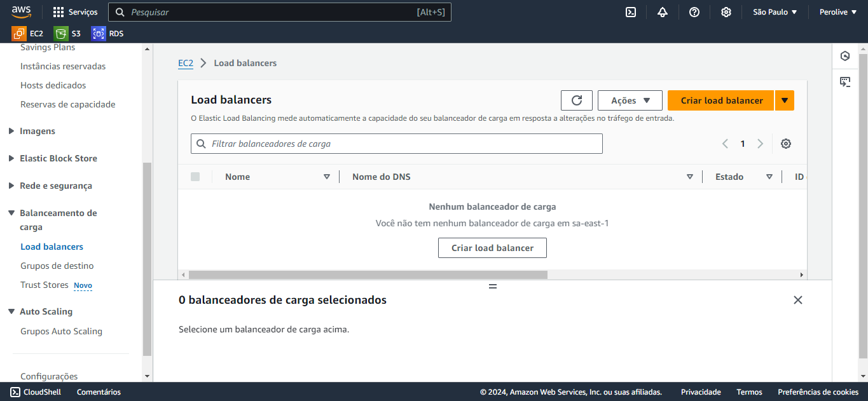The image size is (868, 401).
Task: Open the S3 shortcut in favorites bar
Action: pyautogui.click(x=67, y=34)
